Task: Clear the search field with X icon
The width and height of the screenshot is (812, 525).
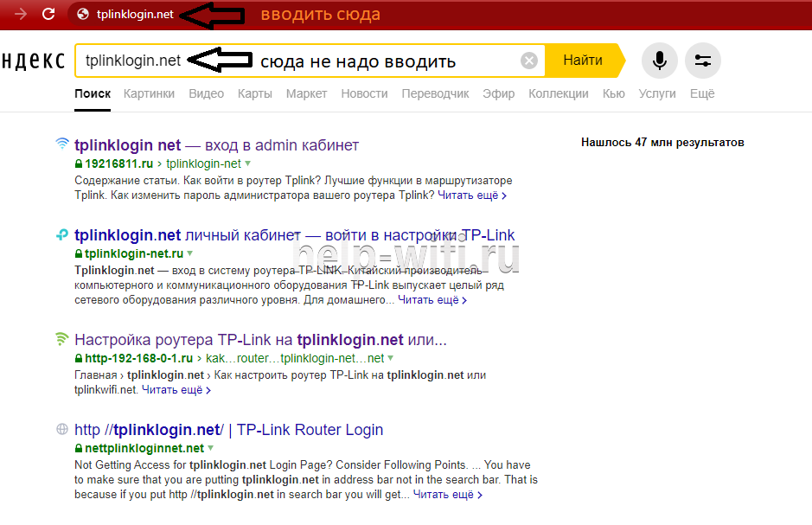Action: pos(529,61)
